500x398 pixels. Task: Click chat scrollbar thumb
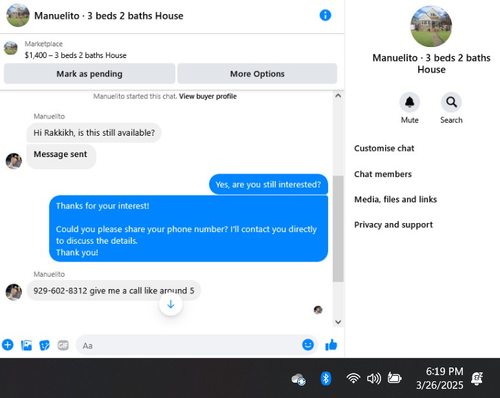click(338, 229)
